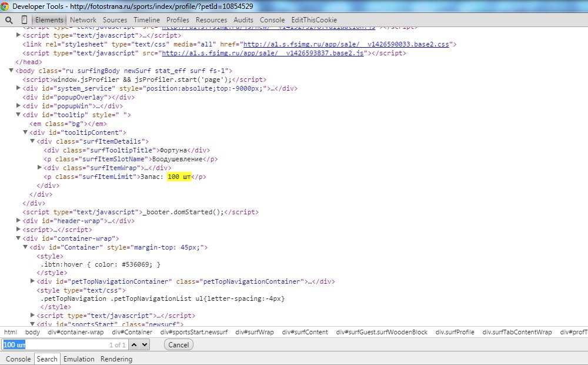Click body breadcrumb
588x365 pixels.
pos(32,333)
